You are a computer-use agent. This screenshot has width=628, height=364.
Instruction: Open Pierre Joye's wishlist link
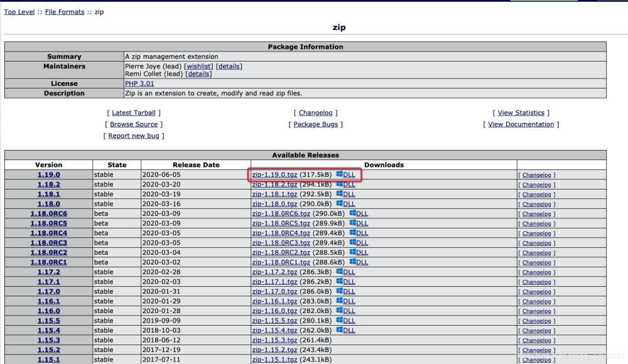coord(198,67)
